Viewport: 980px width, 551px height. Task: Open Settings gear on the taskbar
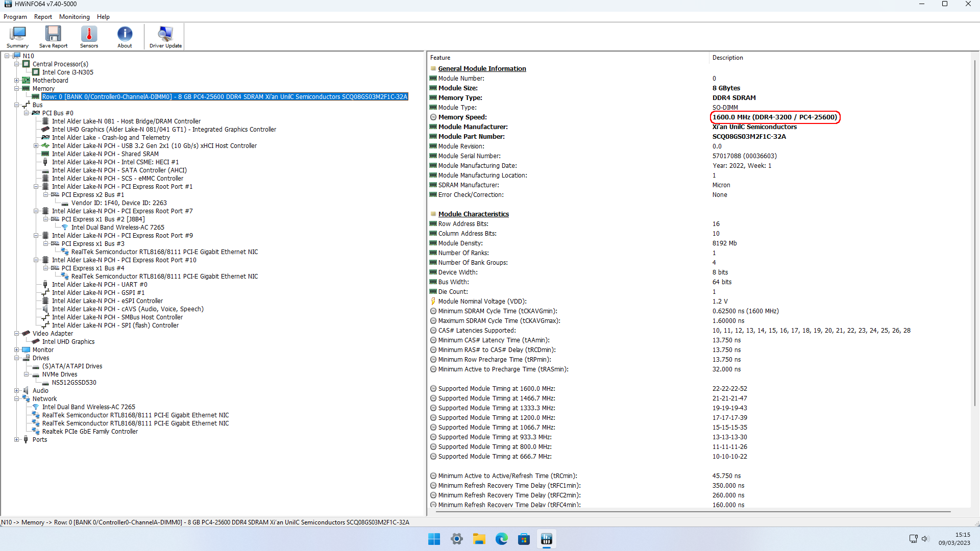(x=457, y=539)
